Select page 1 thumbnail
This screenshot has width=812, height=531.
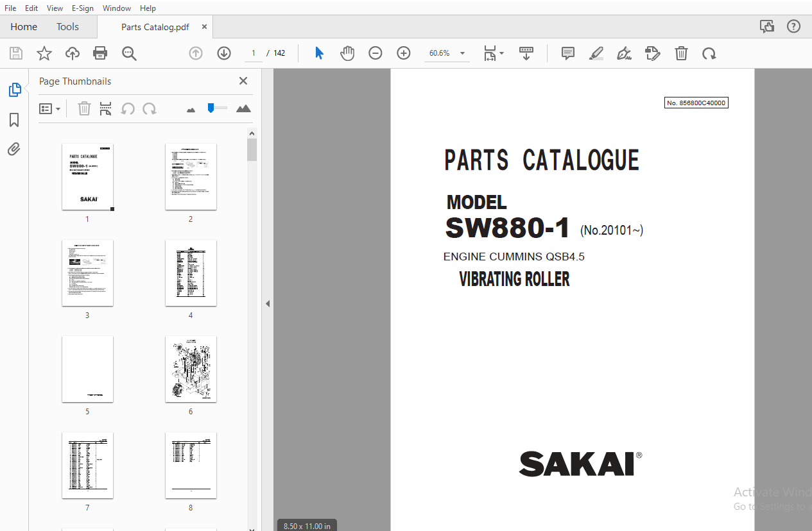[87, 176]
